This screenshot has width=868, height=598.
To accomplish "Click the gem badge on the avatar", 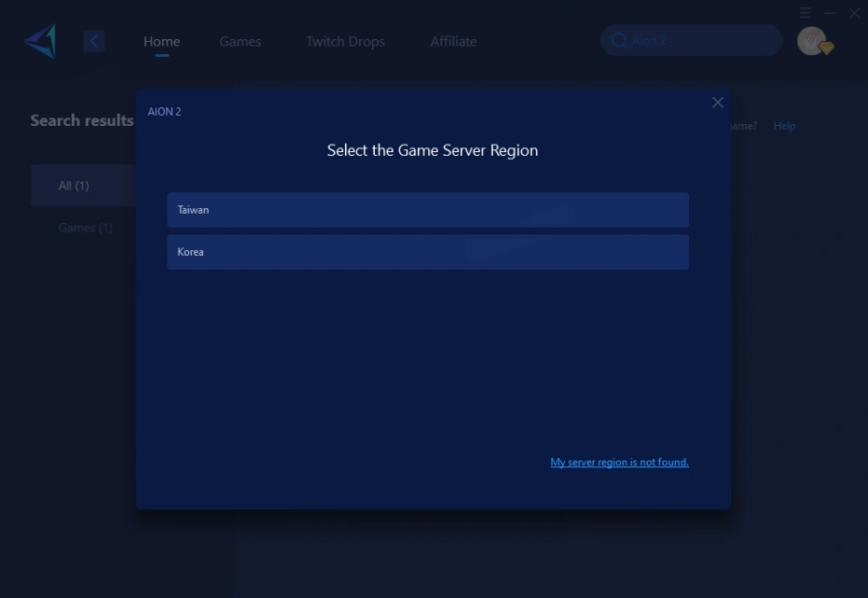I will pyautogui.click(x=824, y=48).
